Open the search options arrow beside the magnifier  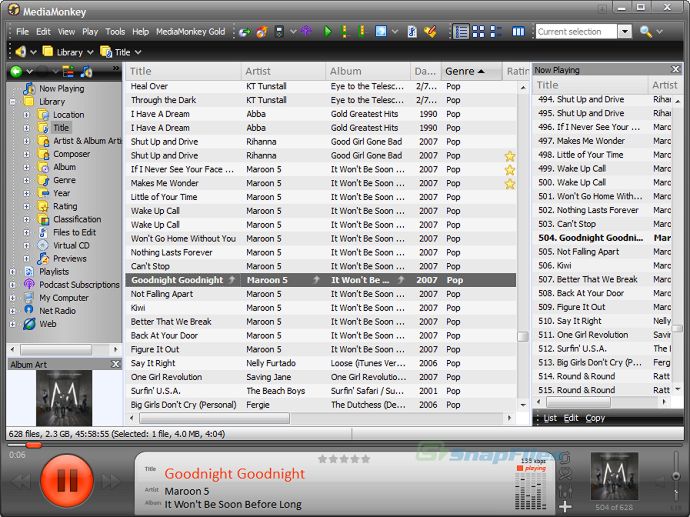pos(659,32)
